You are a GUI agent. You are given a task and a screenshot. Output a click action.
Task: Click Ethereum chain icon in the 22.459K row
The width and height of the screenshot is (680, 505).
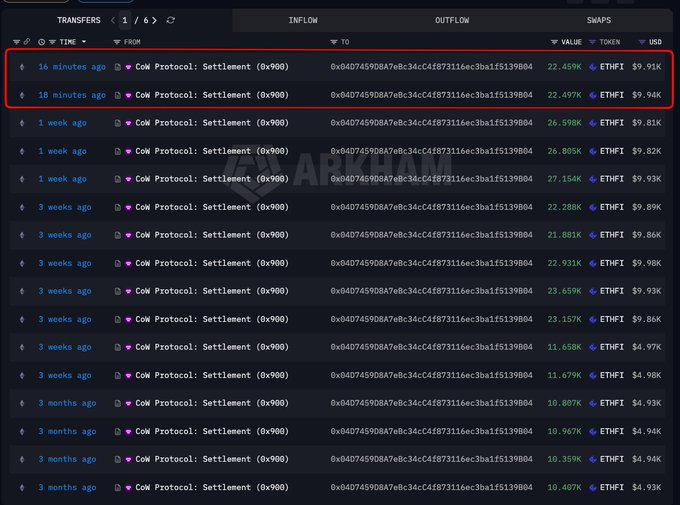(22, 67)
